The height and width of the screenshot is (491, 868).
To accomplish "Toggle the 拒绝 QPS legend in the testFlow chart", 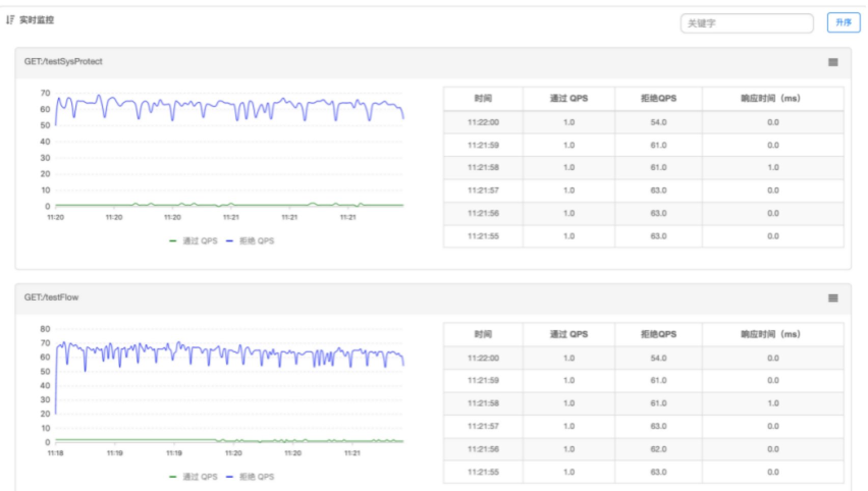I will coord(250,477).
